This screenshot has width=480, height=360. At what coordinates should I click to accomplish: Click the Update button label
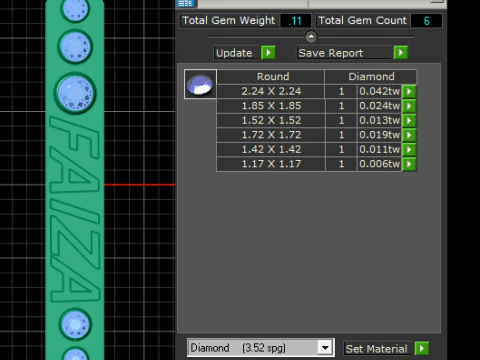[x=234, y=53]
